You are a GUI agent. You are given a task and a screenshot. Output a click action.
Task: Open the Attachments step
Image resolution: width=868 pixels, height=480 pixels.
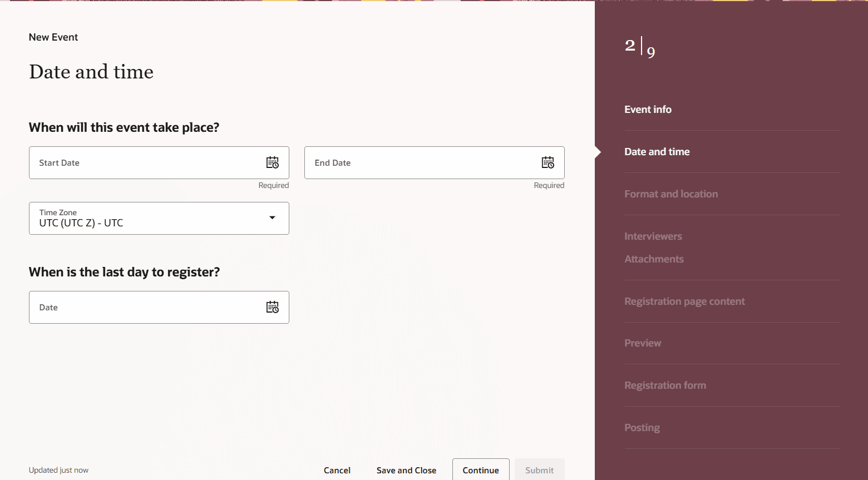[x=654, y=259]
